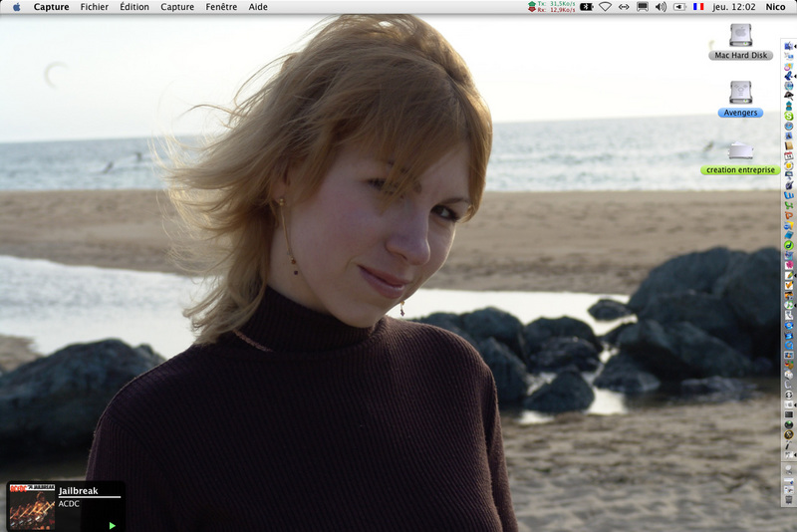Open the blue bird Dock icon

(789, 76)
